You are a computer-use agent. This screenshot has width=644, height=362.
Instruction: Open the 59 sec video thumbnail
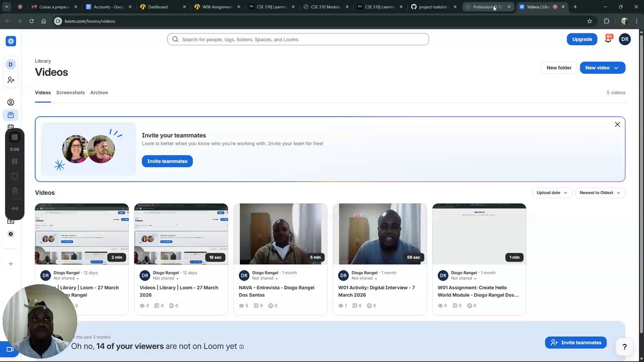point(379,234)
